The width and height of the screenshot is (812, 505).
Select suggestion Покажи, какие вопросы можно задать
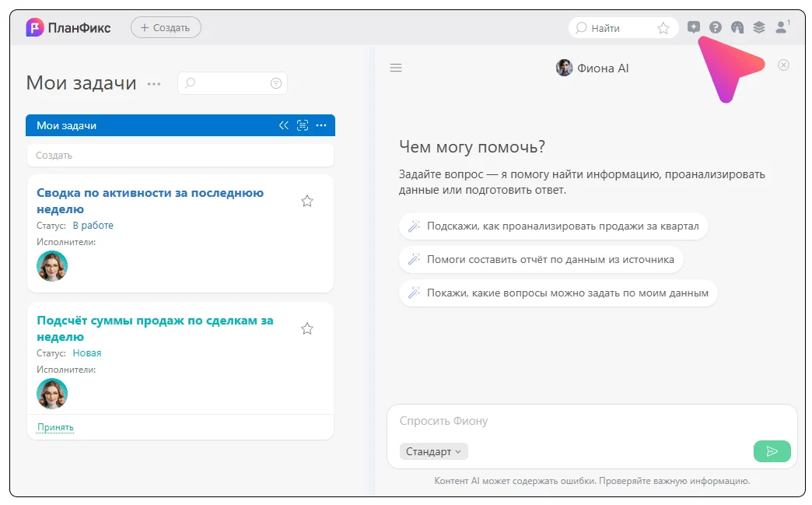point(558,293)
